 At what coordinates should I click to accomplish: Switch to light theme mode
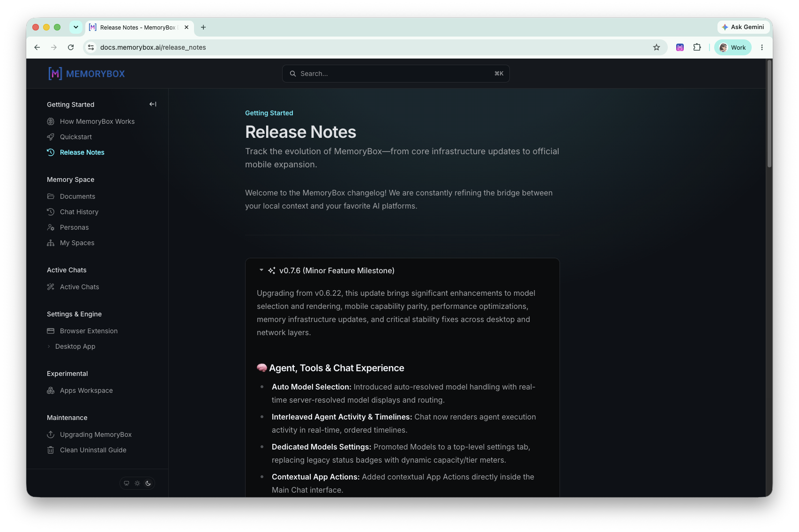coord(137,483)
